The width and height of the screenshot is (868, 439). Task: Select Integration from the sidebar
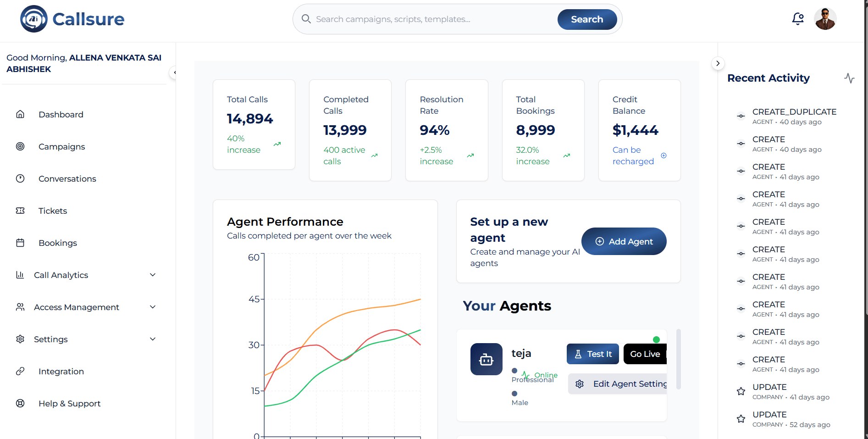61,371
